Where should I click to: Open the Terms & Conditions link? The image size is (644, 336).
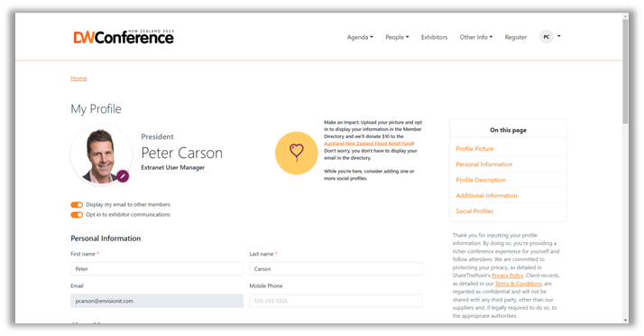tap(519, 284)
